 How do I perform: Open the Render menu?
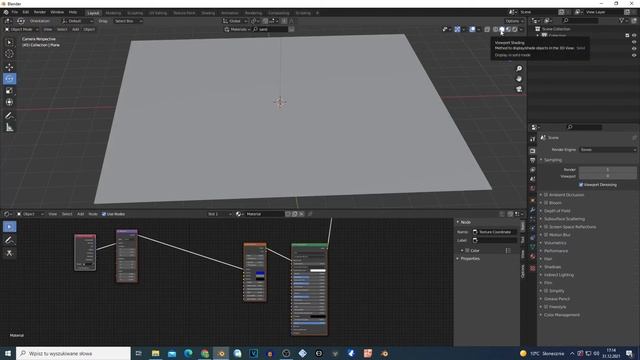[x=40, y=12]
